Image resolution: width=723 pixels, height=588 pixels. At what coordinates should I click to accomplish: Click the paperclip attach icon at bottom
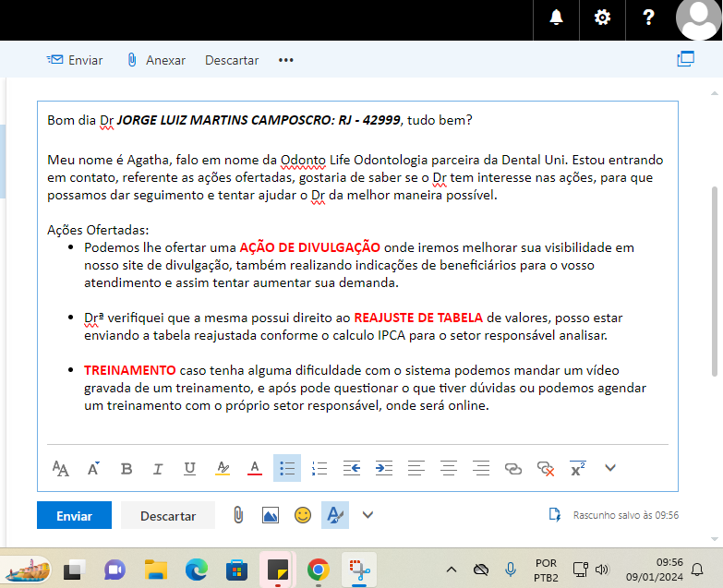point(238,515)
